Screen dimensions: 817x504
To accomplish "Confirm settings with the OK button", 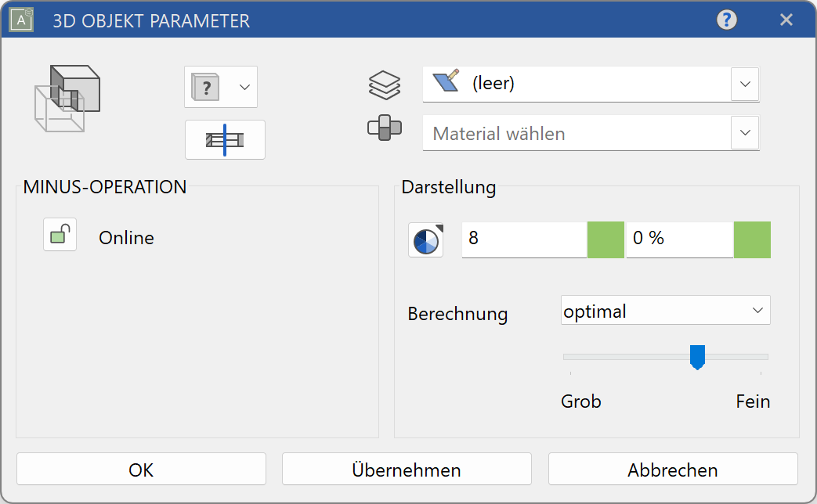I will [141, 469].
